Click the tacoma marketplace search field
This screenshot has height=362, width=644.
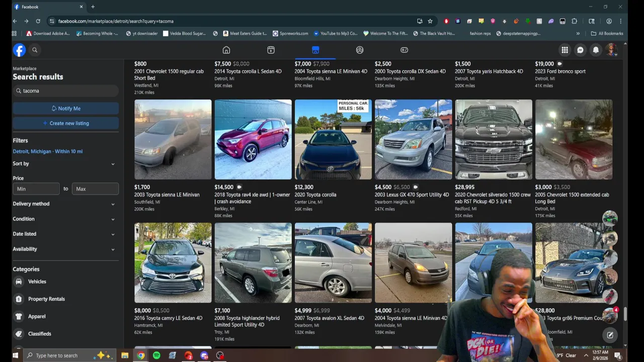point(66,91)
